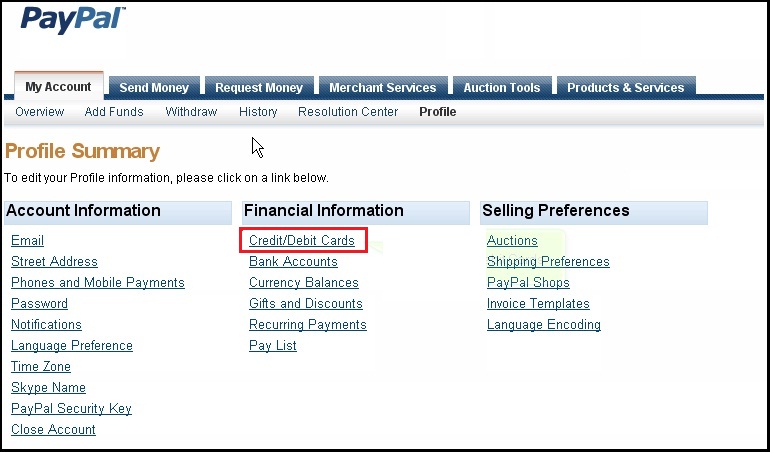Open the Street Address link

pyautogui.click(x=55, y=261)
